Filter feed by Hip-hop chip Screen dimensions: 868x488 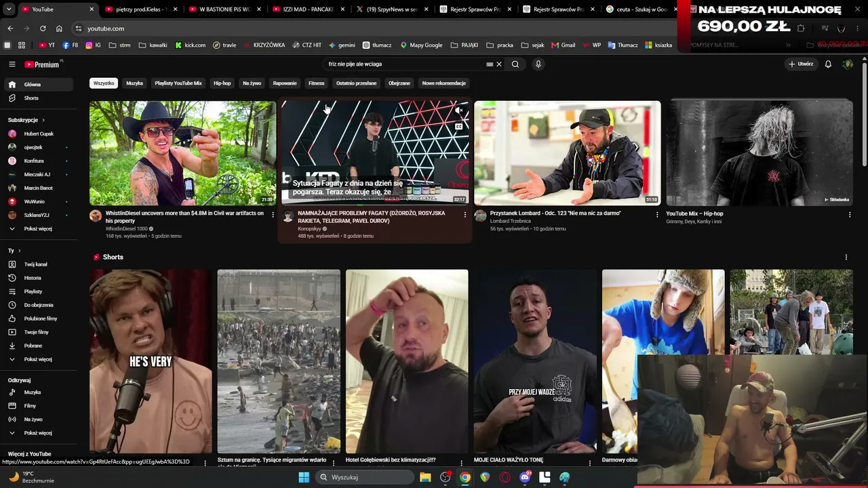222,83
